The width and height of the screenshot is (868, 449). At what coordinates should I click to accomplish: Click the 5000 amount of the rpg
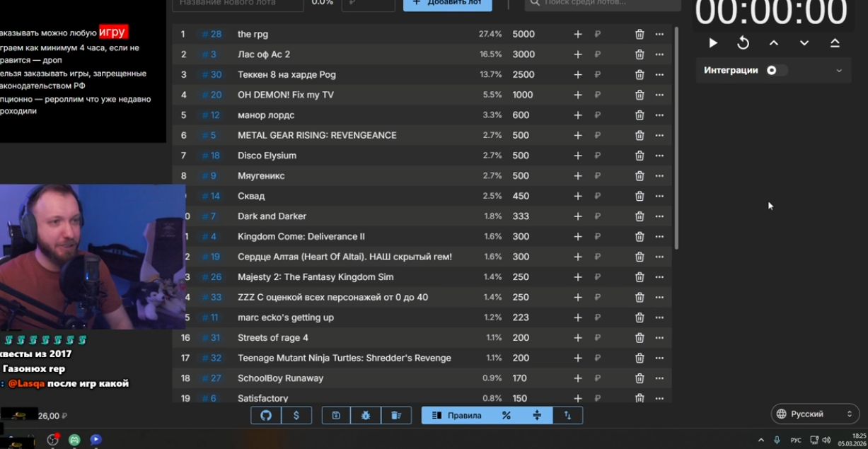(x=523, y=34)
